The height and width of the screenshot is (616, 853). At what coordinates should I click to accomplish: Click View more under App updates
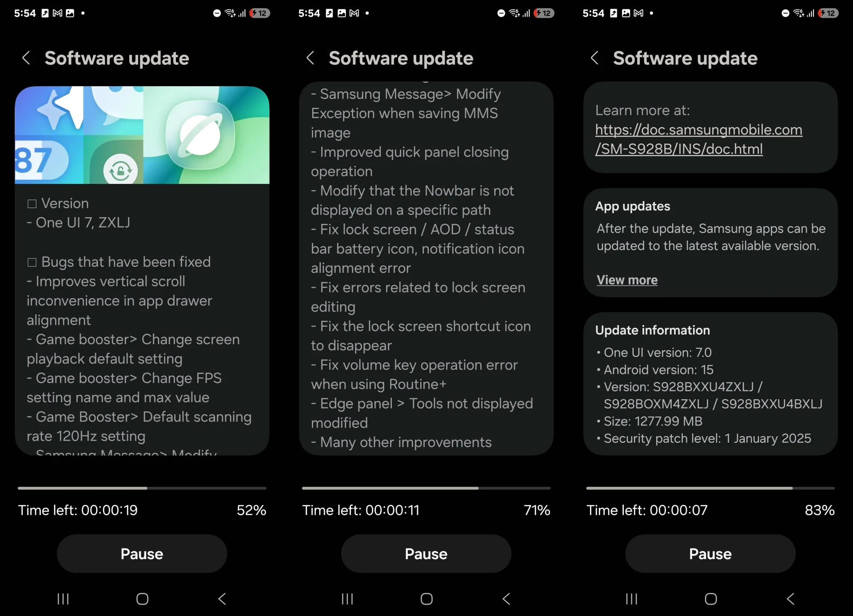[x=627, y=279]
